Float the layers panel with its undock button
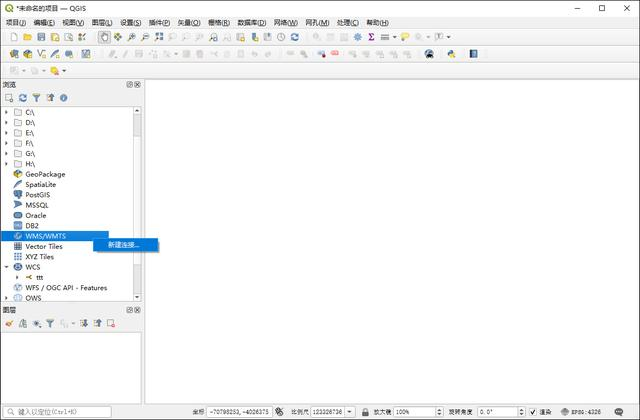Screen dimensions: 640x420 point(130,310)
